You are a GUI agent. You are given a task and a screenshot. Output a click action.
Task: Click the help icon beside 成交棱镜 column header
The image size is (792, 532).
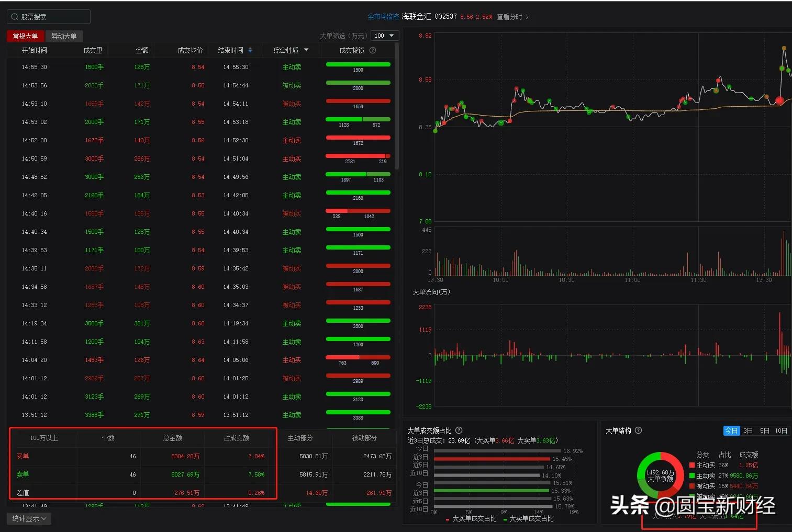click(372, 50)
